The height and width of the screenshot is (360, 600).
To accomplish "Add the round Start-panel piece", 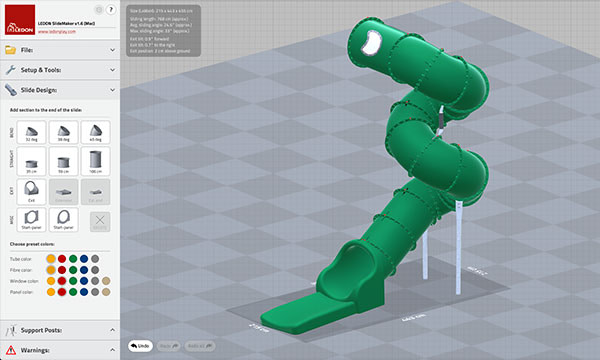I will (64, 220).
